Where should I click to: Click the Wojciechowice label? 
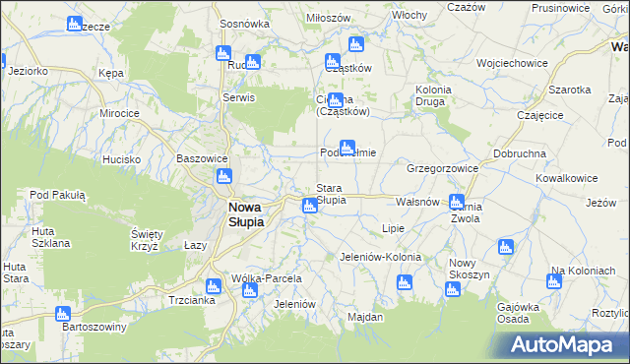(512, 63)
